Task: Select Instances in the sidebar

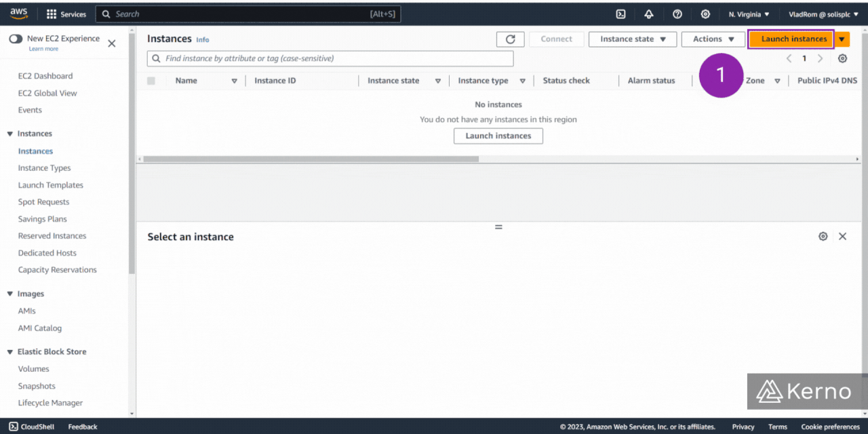Action: [x=35, y=151]
